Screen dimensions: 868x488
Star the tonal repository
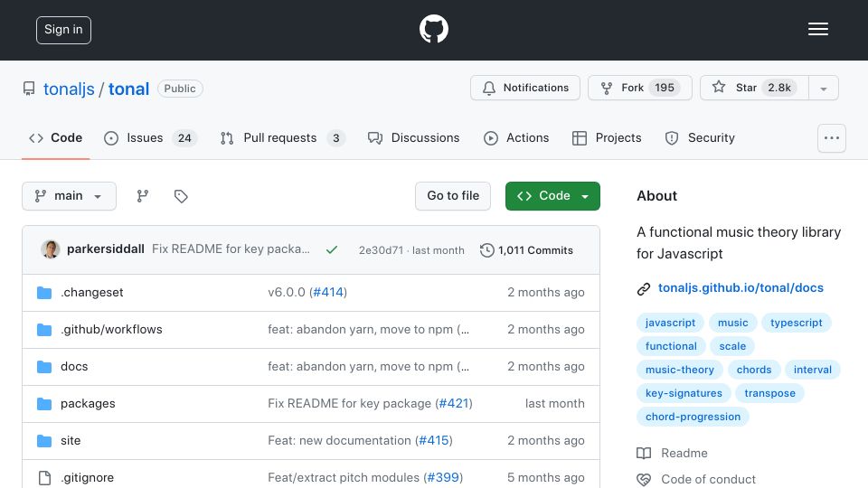[754, 88]
